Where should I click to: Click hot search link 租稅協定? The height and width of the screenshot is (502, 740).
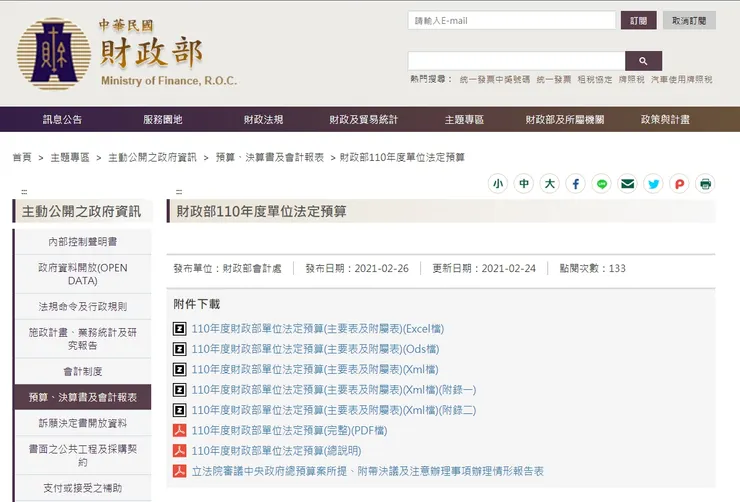pos(595,79)
